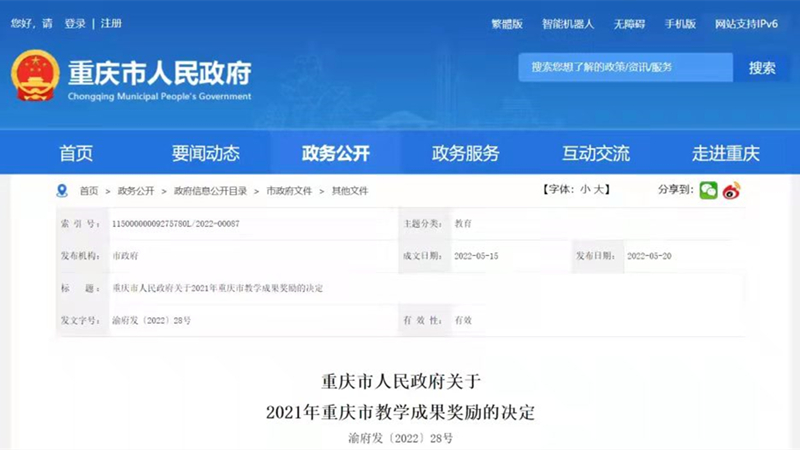Click the 其他文件 breadcrumb
The image size is (800, 450).
coord(350,191)
